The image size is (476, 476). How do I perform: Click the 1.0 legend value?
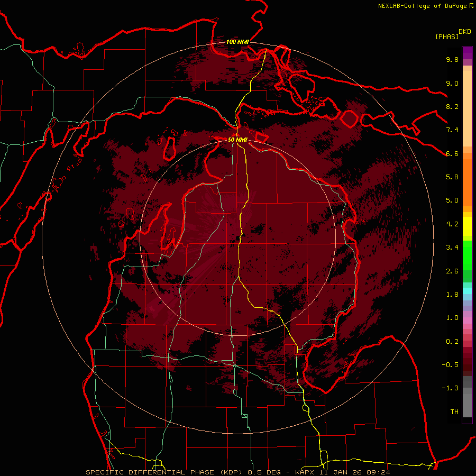pyautogui.click(x=452, y=318)
